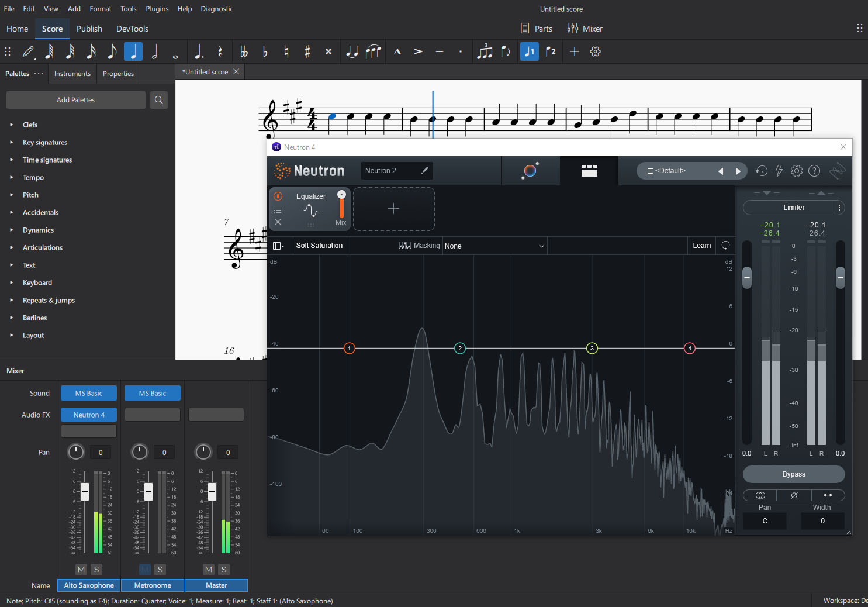Select the rest icon in the toolbar
868x607 pixels.
click(220, 51)
